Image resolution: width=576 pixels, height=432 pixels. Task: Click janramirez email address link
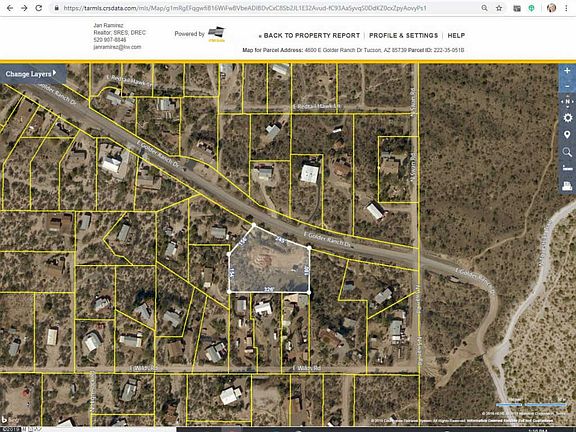pos(117,47)
